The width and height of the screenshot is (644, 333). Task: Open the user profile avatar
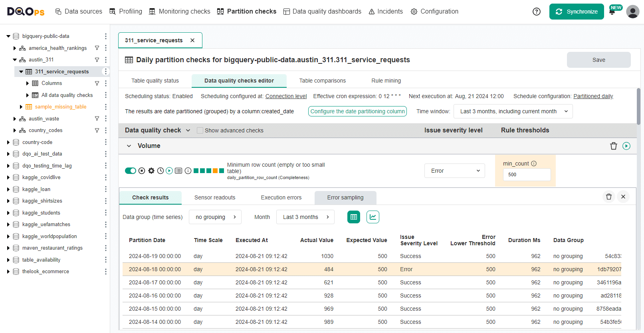pos(632,12)
